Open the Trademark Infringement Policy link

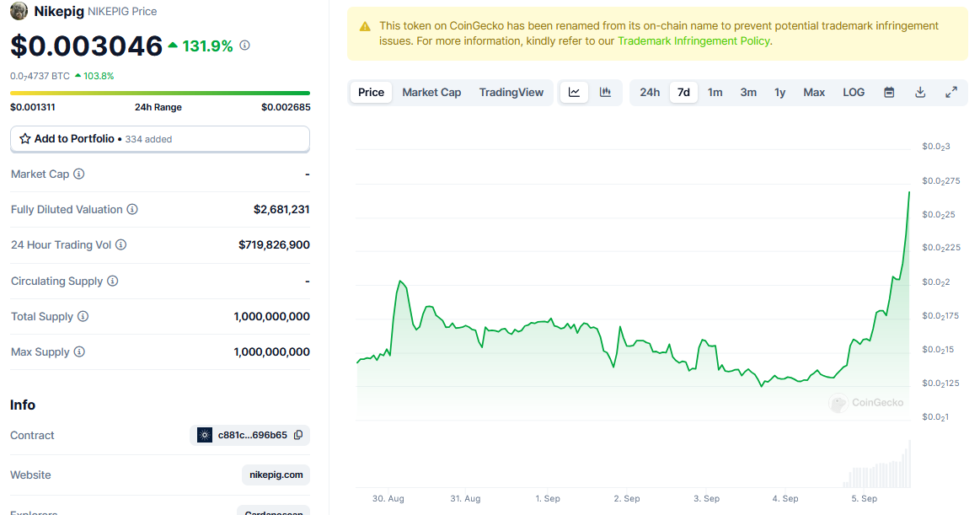point(693,41)
